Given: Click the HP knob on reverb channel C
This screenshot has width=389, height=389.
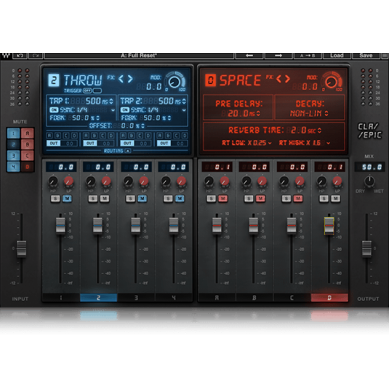Looking at the screenshot, I should [x=284, y=182].
